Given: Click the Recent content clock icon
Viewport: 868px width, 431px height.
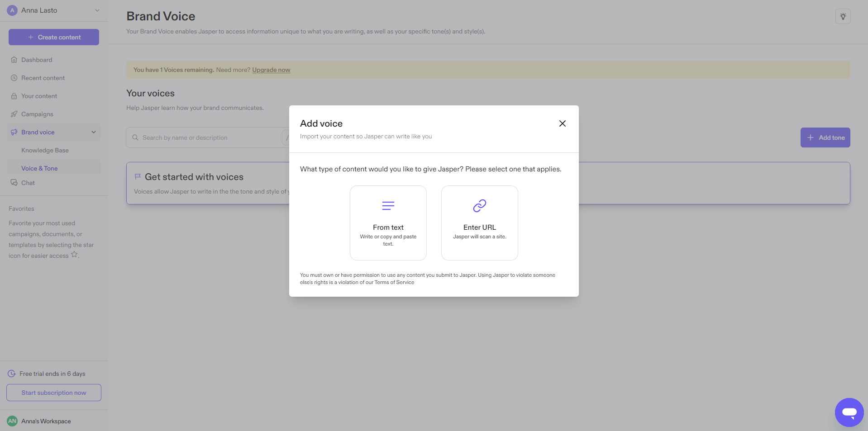Looking at the screenshot, I should tap(14, 78).
